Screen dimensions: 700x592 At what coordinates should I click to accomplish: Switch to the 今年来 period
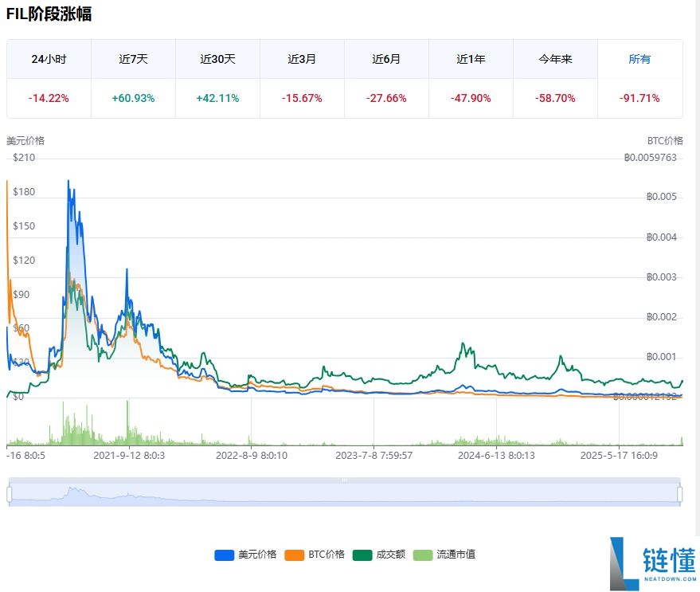click(555, 59)
